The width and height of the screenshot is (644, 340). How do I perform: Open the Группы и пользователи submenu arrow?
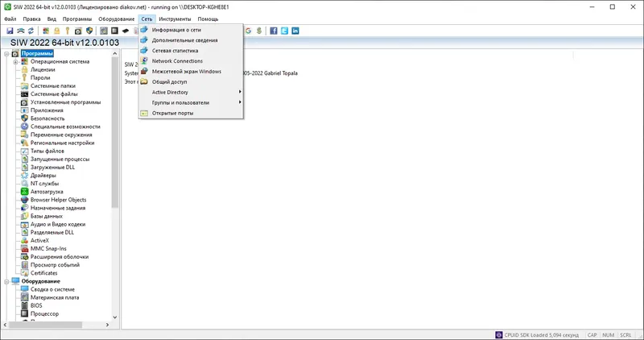point(240,102)
